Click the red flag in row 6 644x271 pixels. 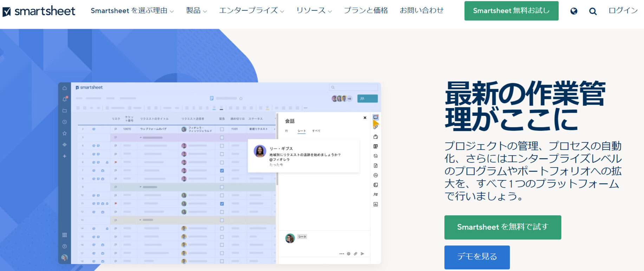point(116,162)
